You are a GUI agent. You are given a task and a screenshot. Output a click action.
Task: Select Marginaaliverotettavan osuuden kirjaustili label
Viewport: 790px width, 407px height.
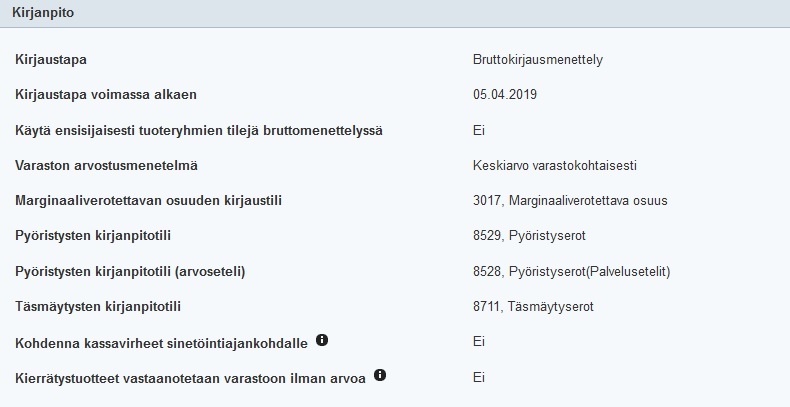pyautogui.click(x=149, y=200)
